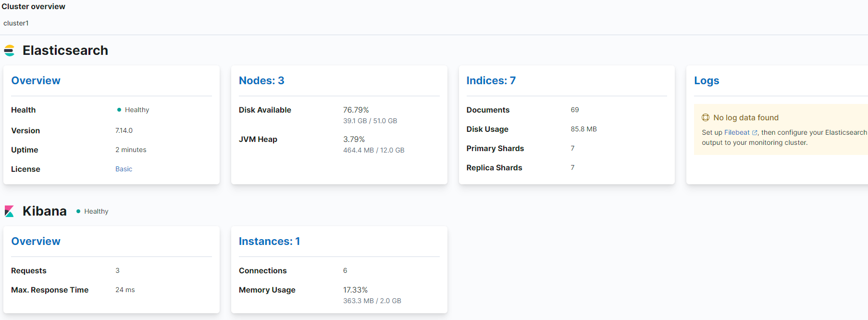This screenshot has height=320, width=868.
Task: Click the 39.1 GB / 51.0 GB text
Action: click(x=370, y=121)
